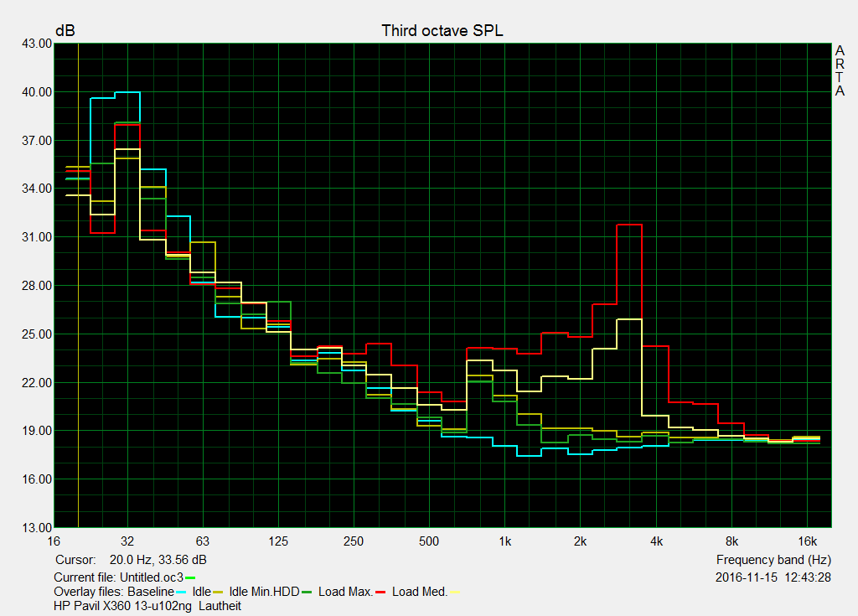Click the 16 frequency axis label
This screenshot has width=858, height=616.
point(54,541)
